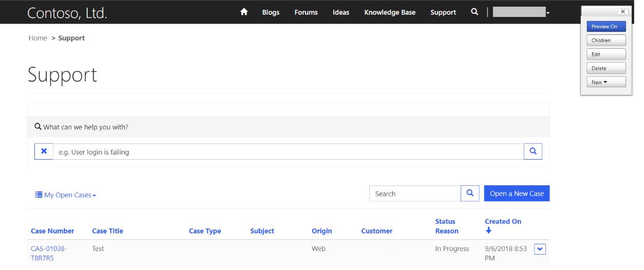The image size is (644, 270).
Task: Click the '9/6/2018 8:53 PM' date cell
Action: click(506, 253)
